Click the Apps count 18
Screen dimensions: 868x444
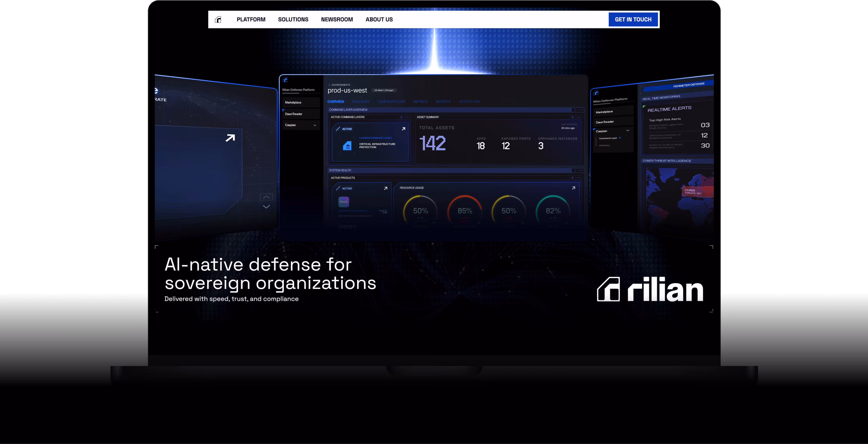pyautogui.click(x=481, y=146)
